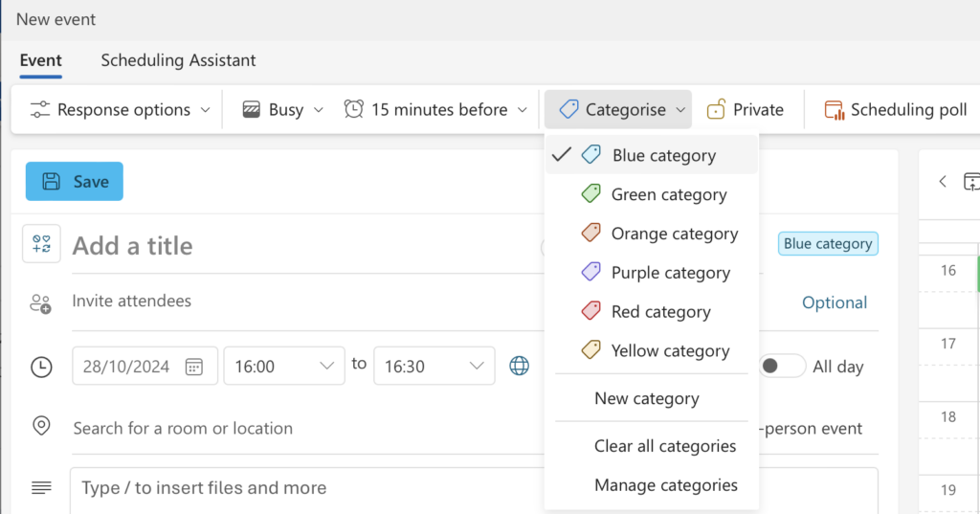Open the Busy status dropdown arrow
980x514 pixels.
tap(319, 110)
